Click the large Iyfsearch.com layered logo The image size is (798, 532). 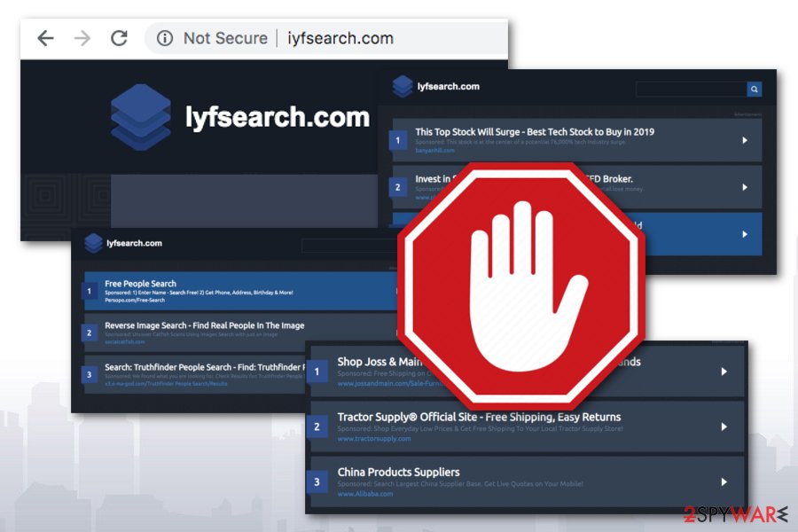pyautogui.click(x=141, y=117)
